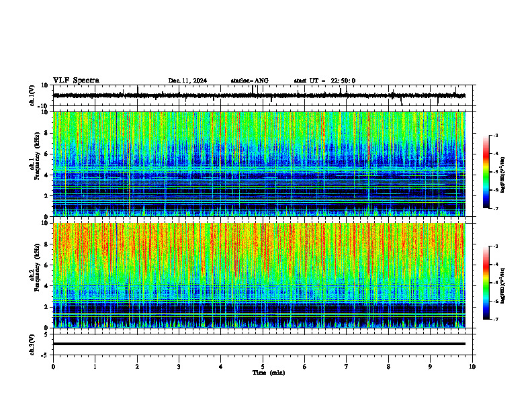Click the ch.2 PSD color scale bar
This screenshot has width=532, height=411.
tap(486, 283)
